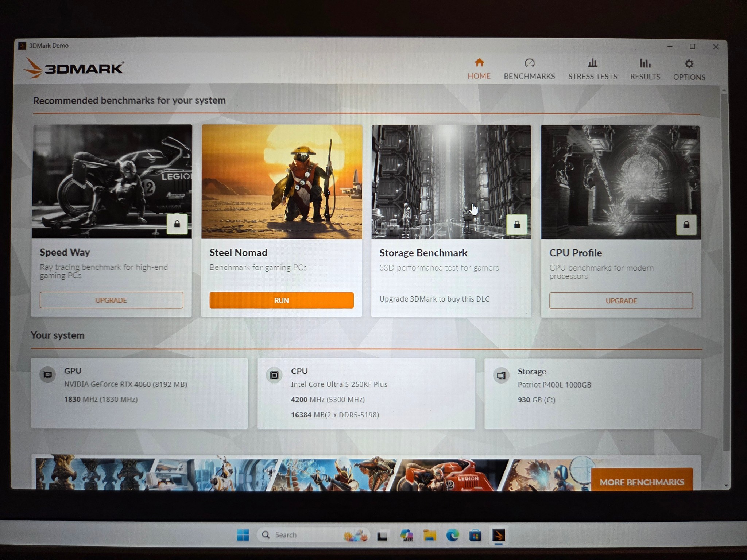Image resolution: width=747 pixels, height=560 pixels.
Task: Open the Results chart icon
Action: click(x=645, y=63)
